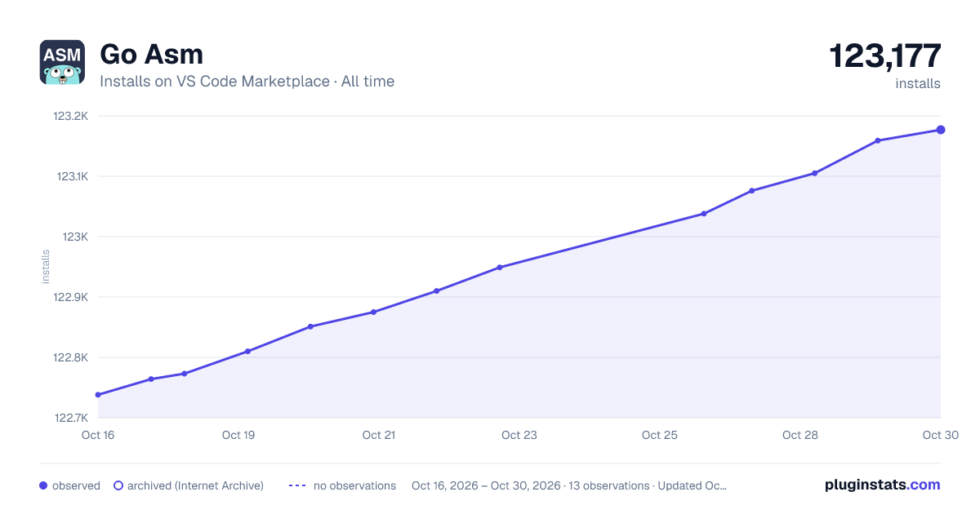Click the observed legend filled dot
This screenshot has width=980, height=514.
(x=43, y=485)
